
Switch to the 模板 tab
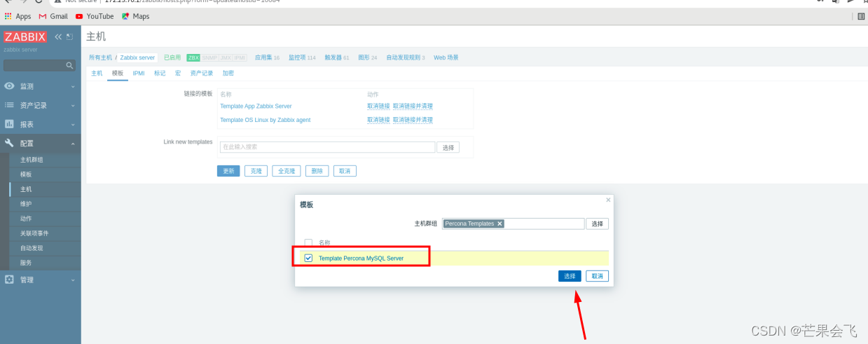click(x=118, y=73)
